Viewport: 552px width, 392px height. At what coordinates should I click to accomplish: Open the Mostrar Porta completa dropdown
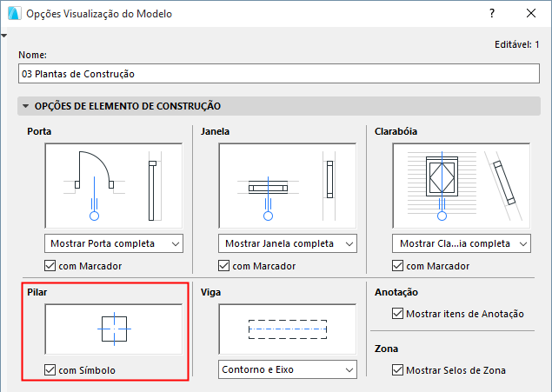[x=113, y=243]
